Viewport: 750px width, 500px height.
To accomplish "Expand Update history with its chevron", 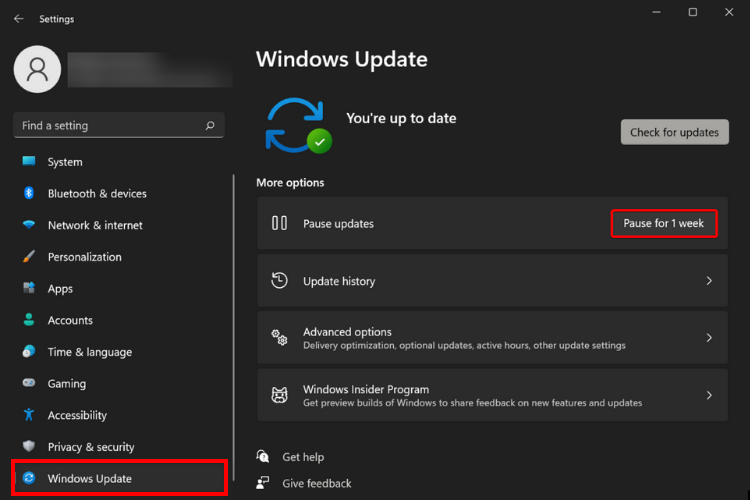I will point(709,281).
